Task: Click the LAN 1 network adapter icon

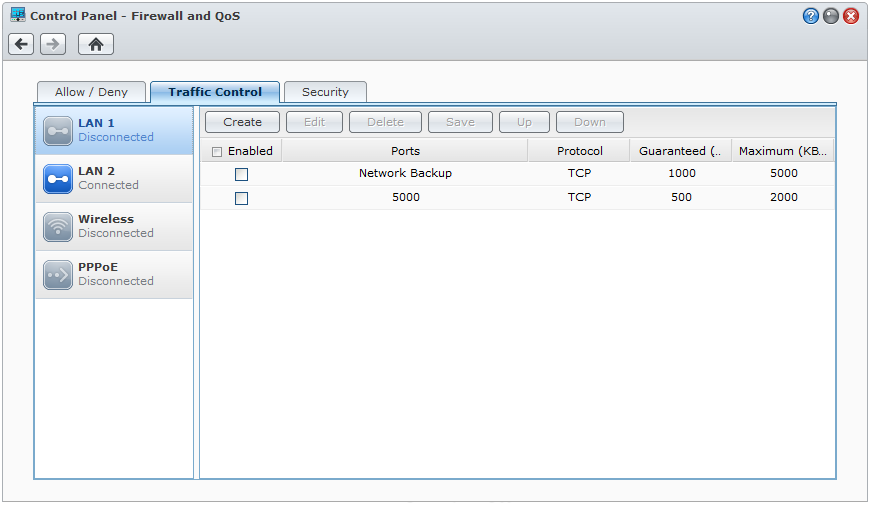Action: [x=58, y=131]
